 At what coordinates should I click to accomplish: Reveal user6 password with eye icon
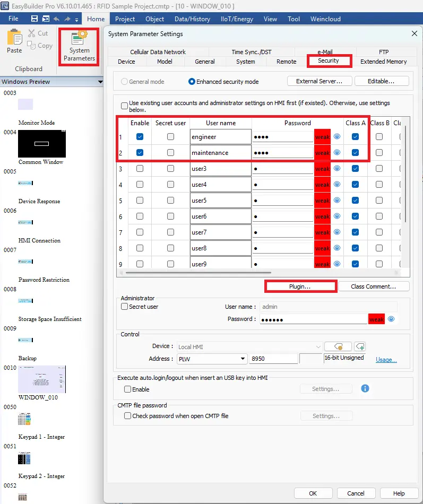pos(337,216)
